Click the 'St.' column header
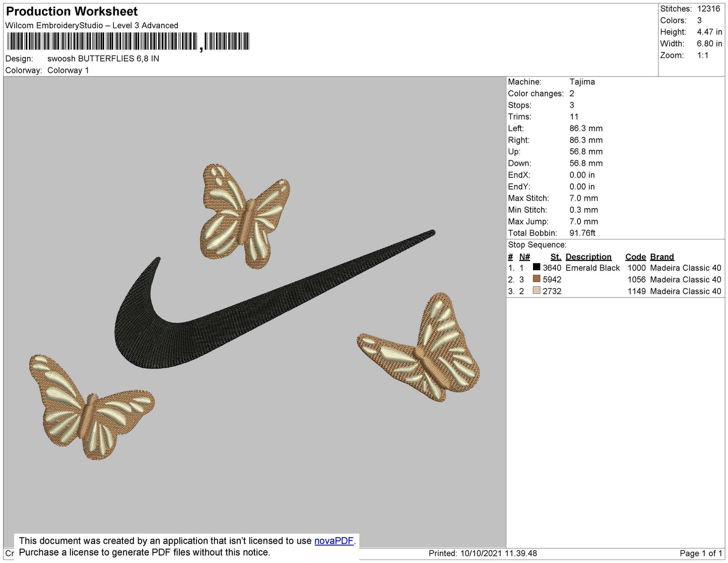 556,257
